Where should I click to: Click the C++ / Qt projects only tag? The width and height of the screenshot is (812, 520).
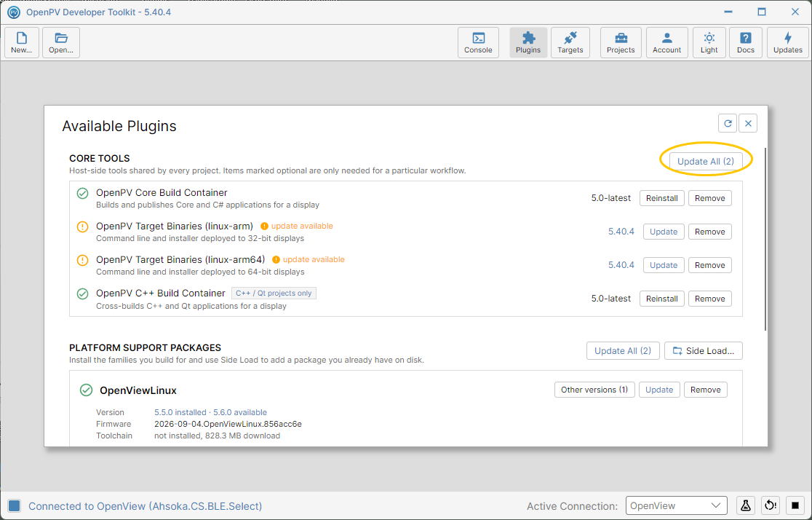(x=274, y=293)
